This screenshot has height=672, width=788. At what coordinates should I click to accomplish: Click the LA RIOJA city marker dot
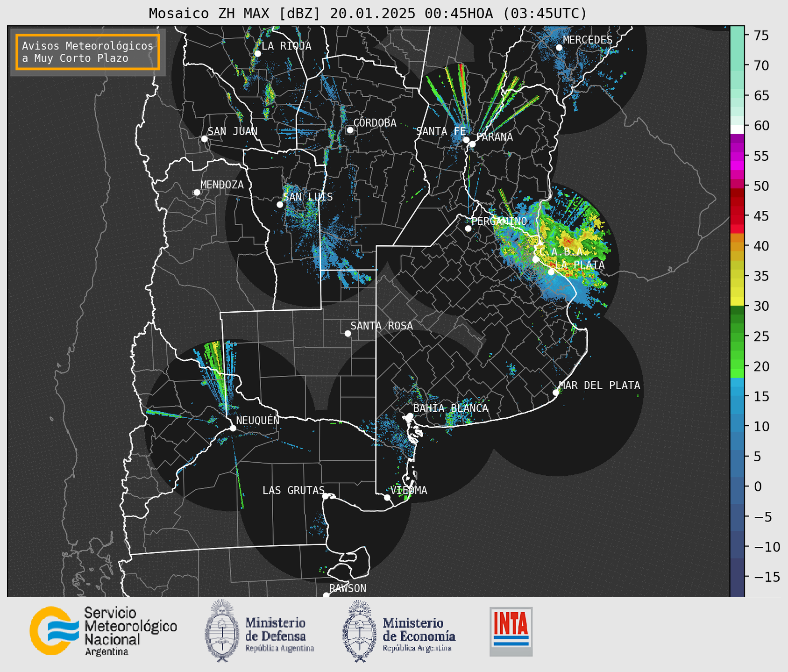coord(257,54)
